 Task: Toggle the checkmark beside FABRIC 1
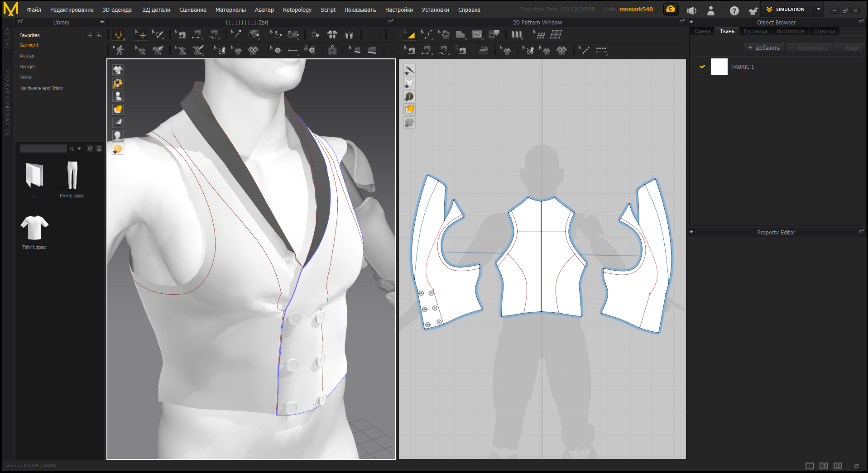pos(702,67)
